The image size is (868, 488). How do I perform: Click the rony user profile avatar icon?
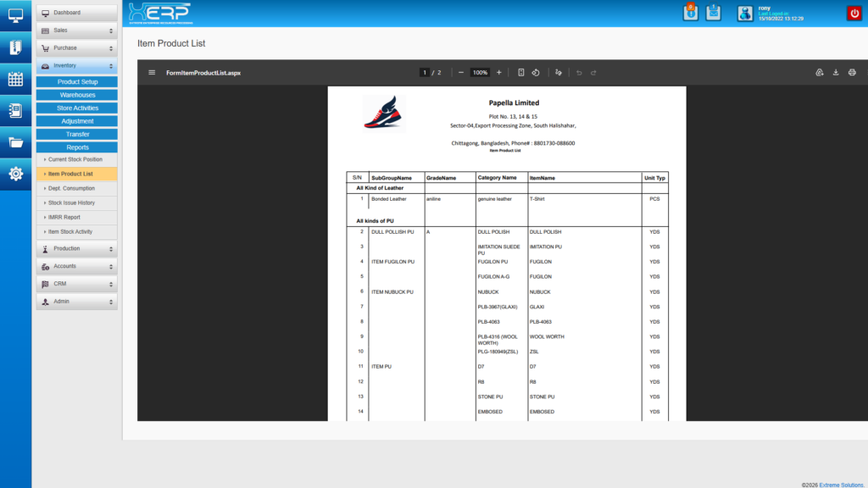tap(746, 13)
